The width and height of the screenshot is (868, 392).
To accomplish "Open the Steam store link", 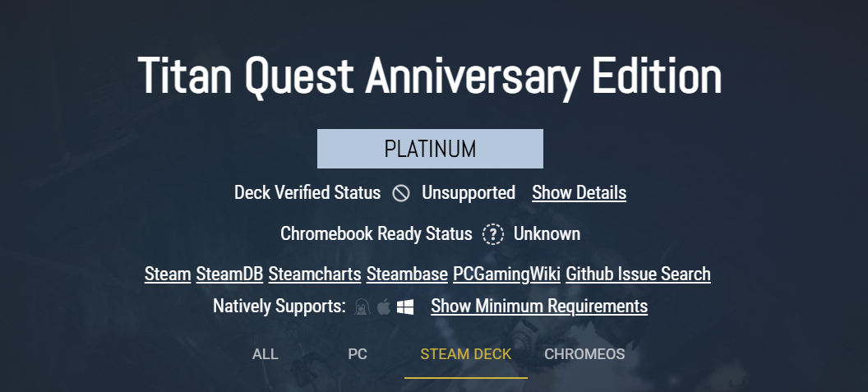I will pos(168,274).
